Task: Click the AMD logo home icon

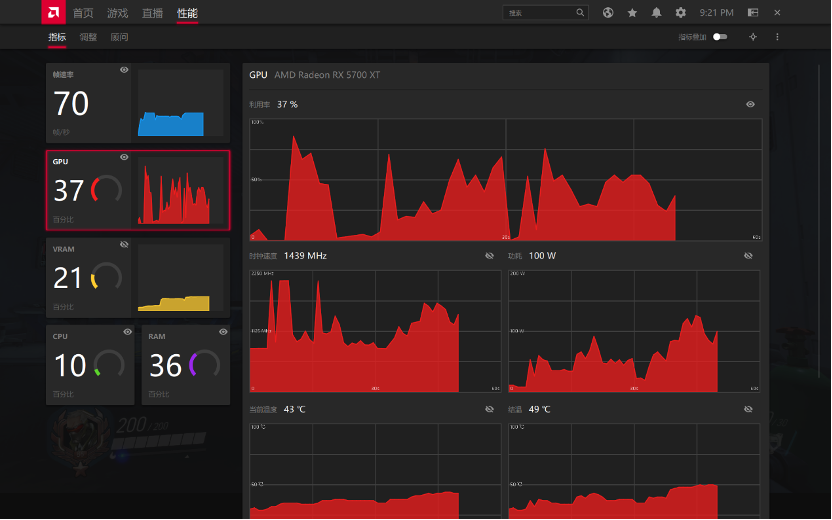Action: click(54, 12)
